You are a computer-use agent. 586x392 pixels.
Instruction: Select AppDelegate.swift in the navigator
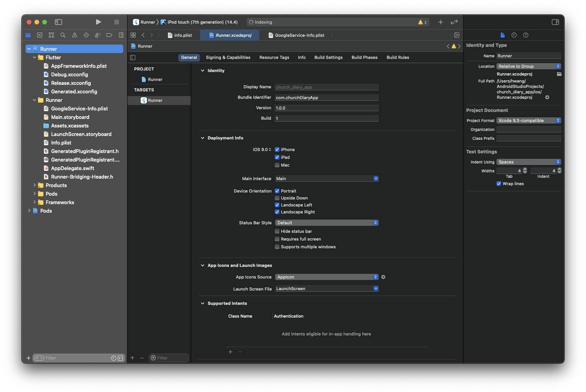[72, 168]
